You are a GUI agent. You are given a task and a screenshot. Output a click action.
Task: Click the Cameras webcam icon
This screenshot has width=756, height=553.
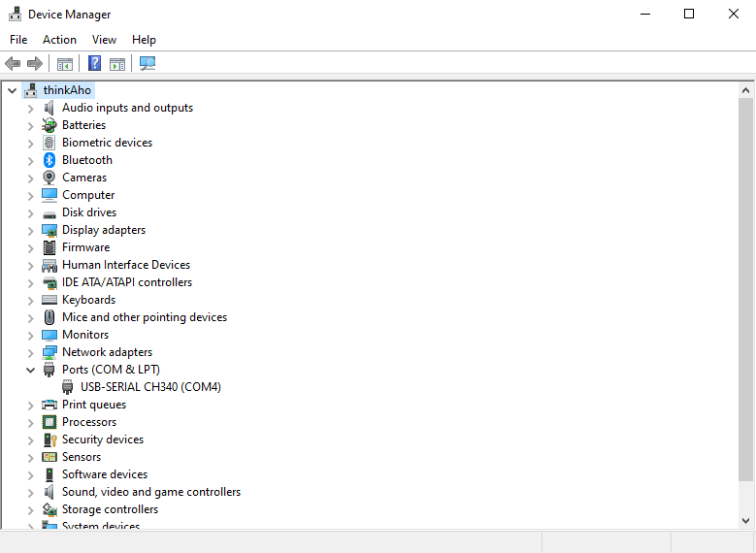tap(49, 178)
